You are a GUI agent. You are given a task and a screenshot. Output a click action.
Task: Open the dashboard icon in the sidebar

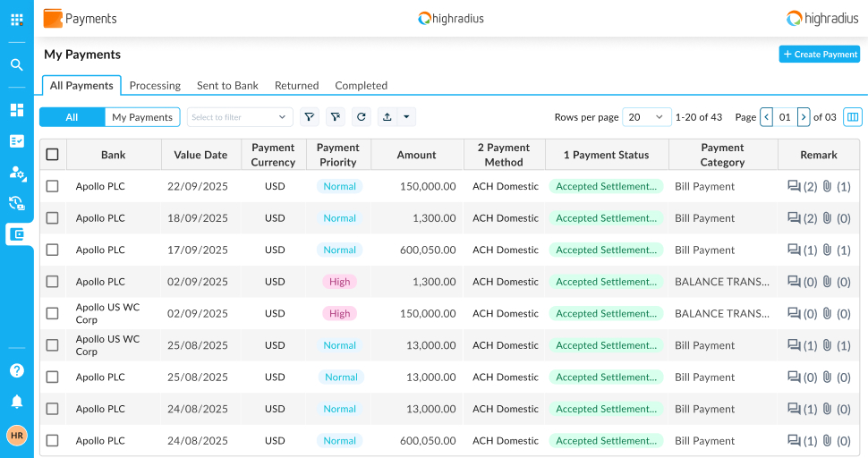coord(17,110)
